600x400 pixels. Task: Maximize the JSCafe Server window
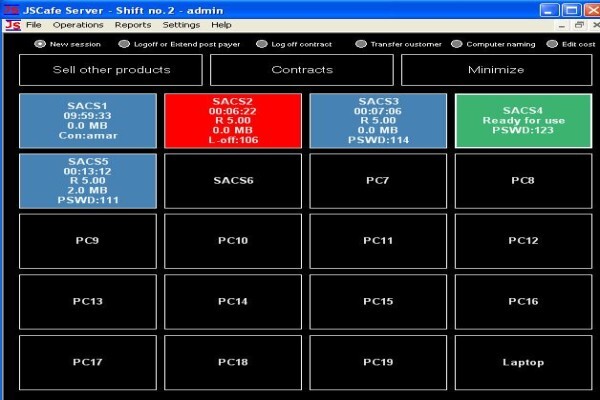click(572, 10)
